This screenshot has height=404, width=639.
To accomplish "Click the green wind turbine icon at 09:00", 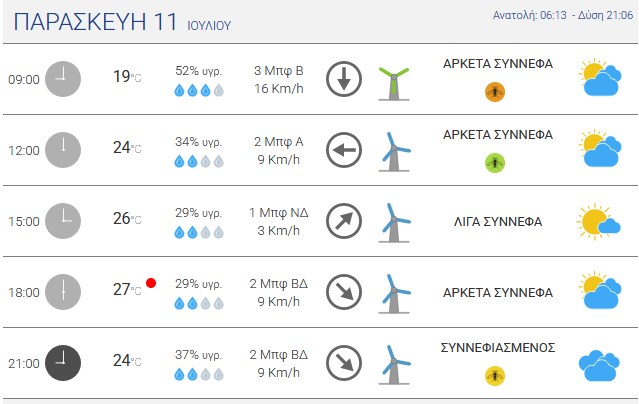I will 394,83.
